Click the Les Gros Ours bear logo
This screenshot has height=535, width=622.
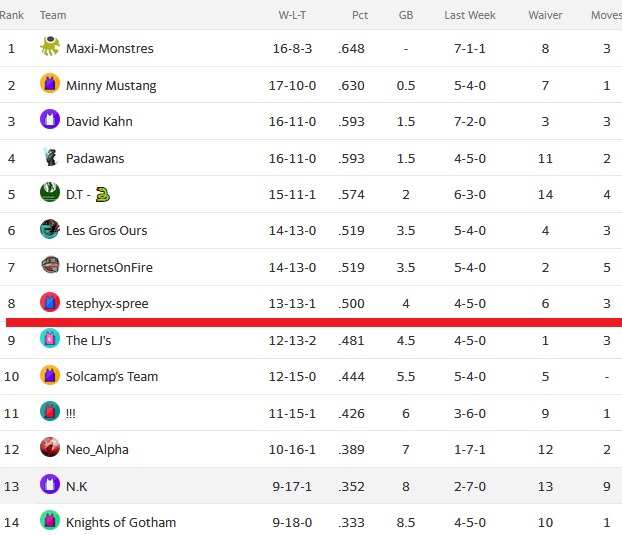point(50,229)
